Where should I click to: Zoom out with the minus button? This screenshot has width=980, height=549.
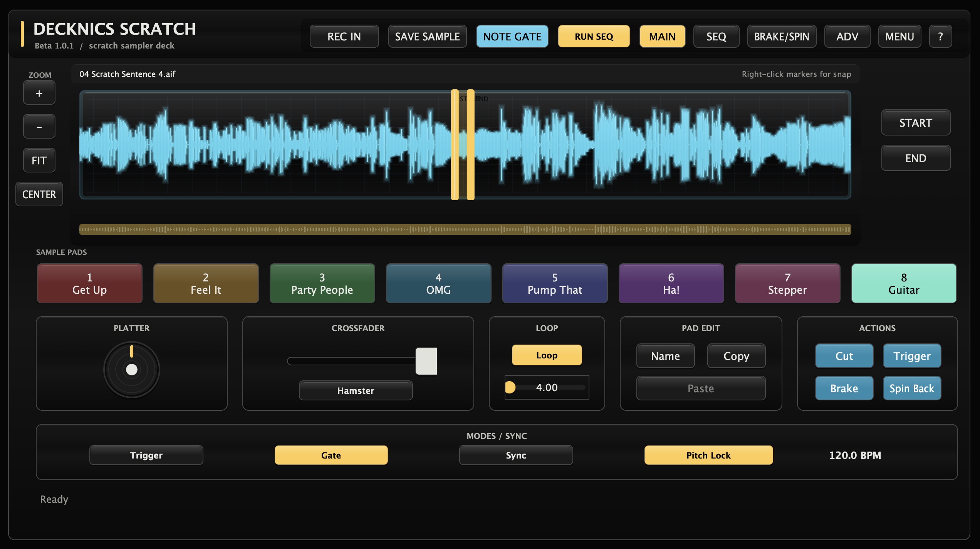[x=39, y=127]
